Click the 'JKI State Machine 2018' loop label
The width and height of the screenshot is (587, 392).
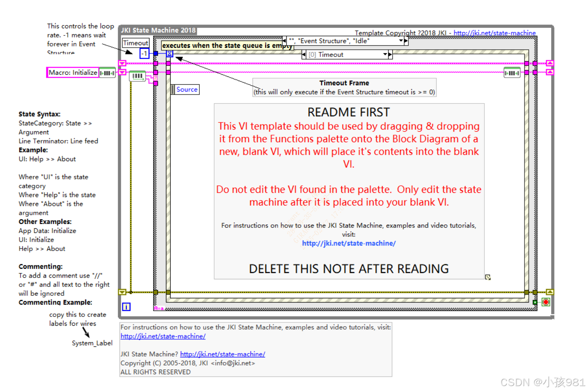[x=158, y=30]
